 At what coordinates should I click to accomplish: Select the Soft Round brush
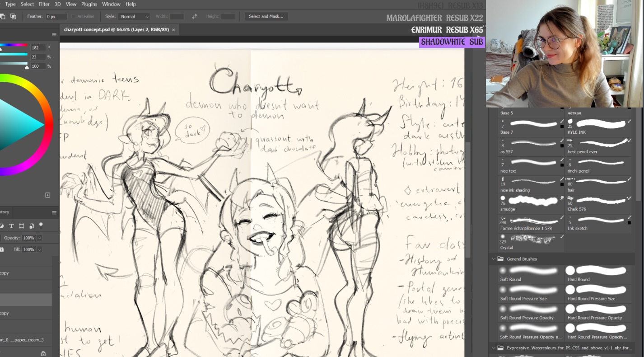pyautogui.click(x=532, y=274)
